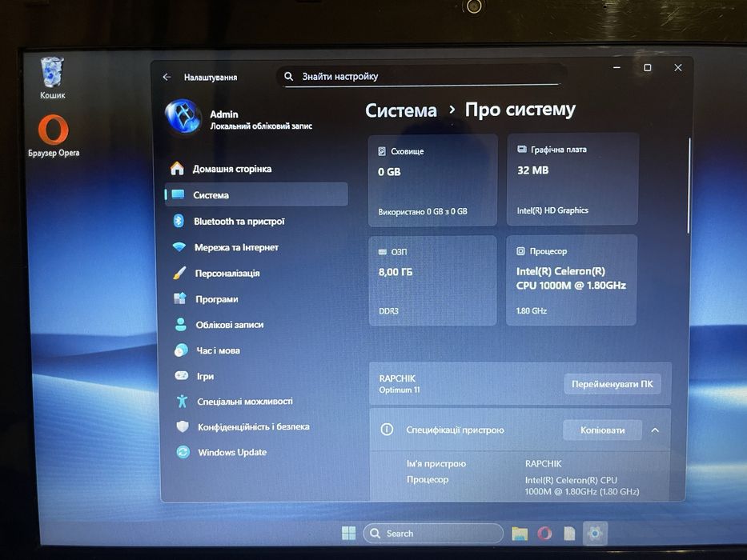The image size is (747, 560).
Task: Click the Bluetooth icon in the sidebar
Action: pyautogui.click(x=179, y=221)
